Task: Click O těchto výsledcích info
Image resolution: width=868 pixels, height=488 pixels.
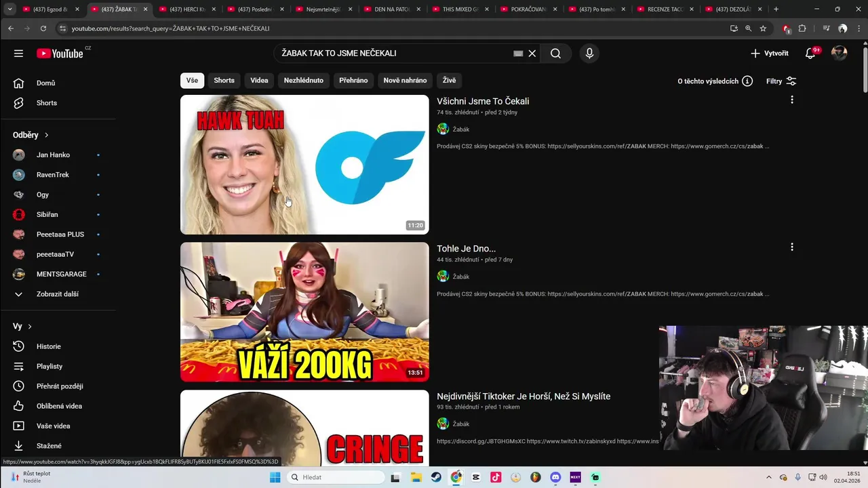Action: click(x=715, y=81)
